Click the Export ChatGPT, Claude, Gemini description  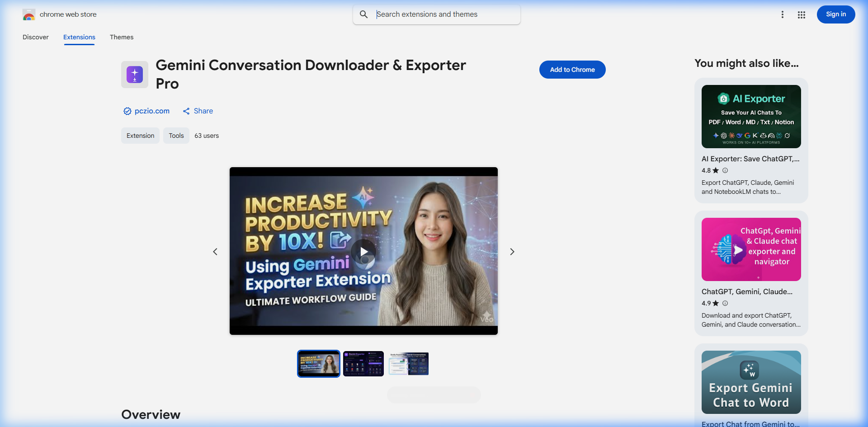click(748, 187)
